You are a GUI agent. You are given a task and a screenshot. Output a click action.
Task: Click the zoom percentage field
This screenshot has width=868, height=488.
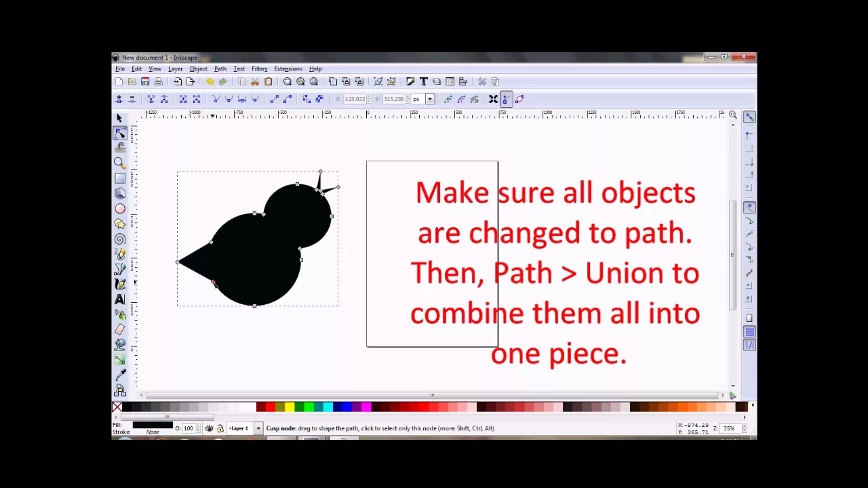(x=729, y=428)
